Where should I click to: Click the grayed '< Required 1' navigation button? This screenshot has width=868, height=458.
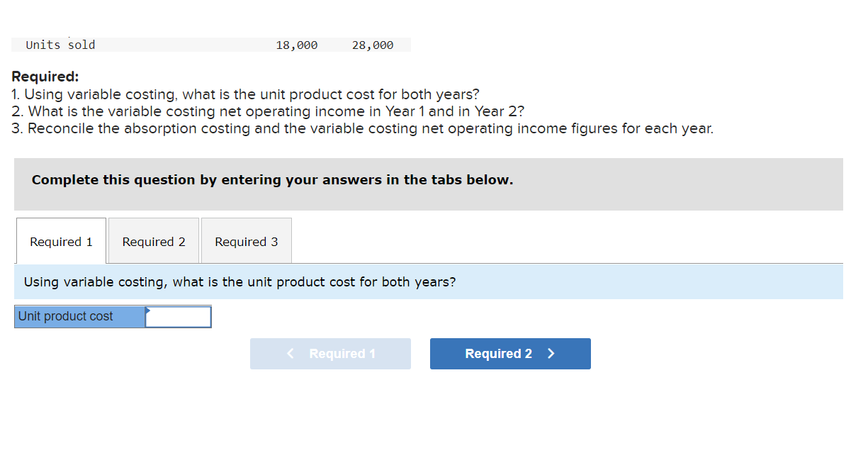pyautogui.click(x=330, y=353)
